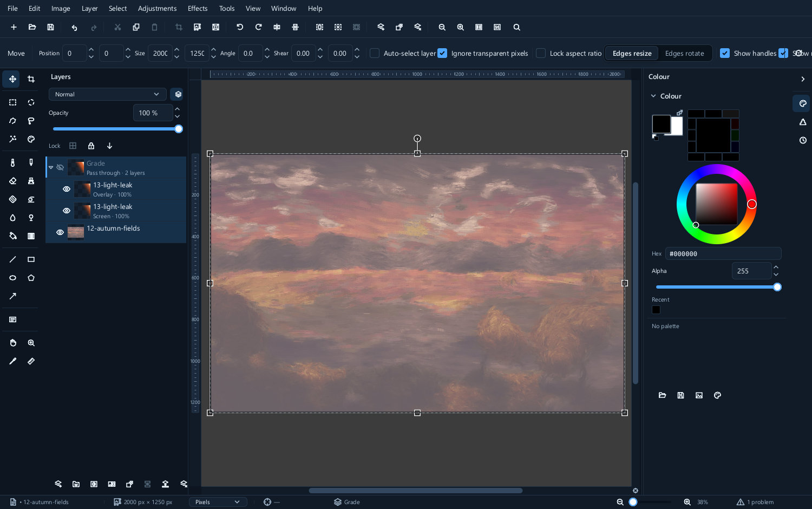Open a file using the toolbar folder icon
Screen dimensions: 812x509
pyautogui.click(x=32, y=27)
